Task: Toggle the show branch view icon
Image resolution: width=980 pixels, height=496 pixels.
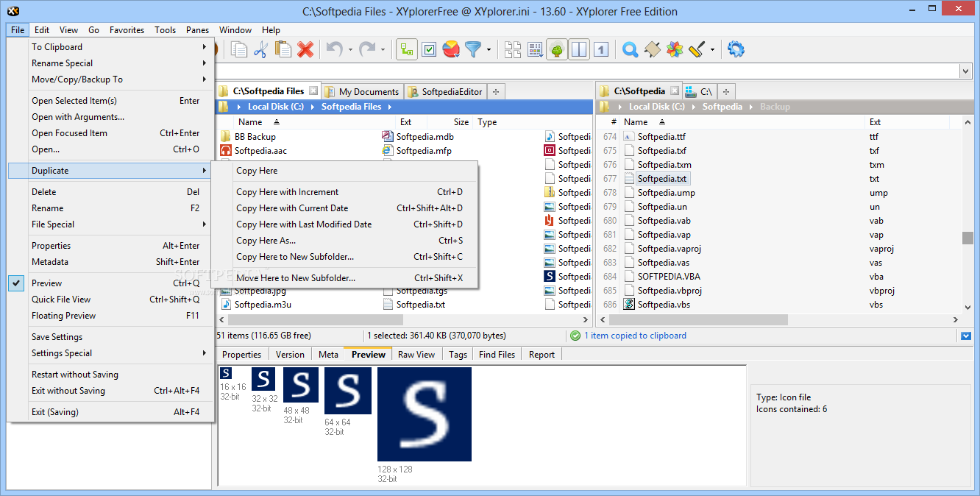Action: pyautogui.click(x=408, y=49)
